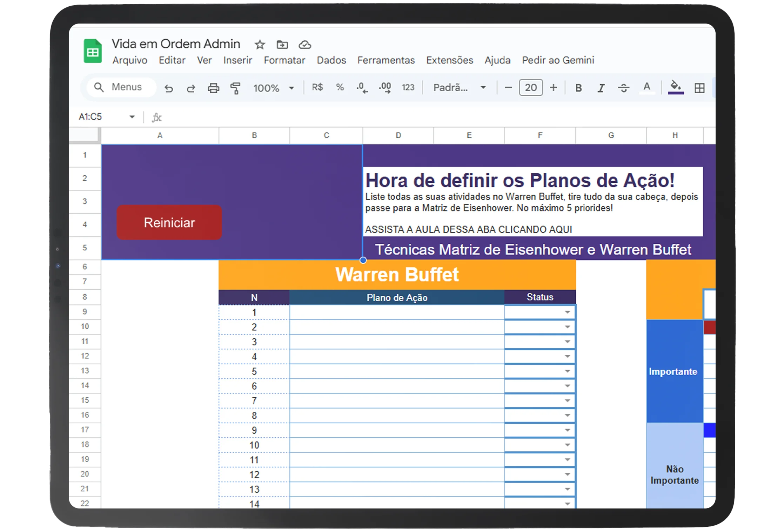Open the cell borders tool
This screenshot has height=532, width=784.
(x=699, y=88)
